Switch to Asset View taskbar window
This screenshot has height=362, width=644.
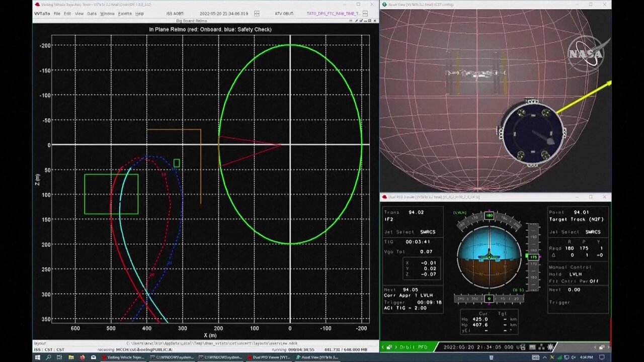(317, 357)
